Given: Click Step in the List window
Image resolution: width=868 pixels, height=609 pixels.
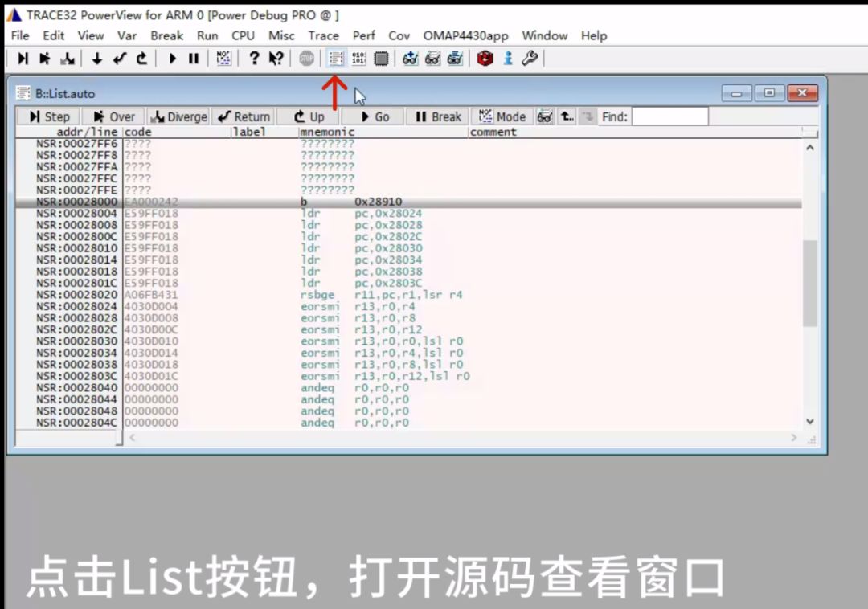Looking at the screenshot, I should (x=48, y=116).
